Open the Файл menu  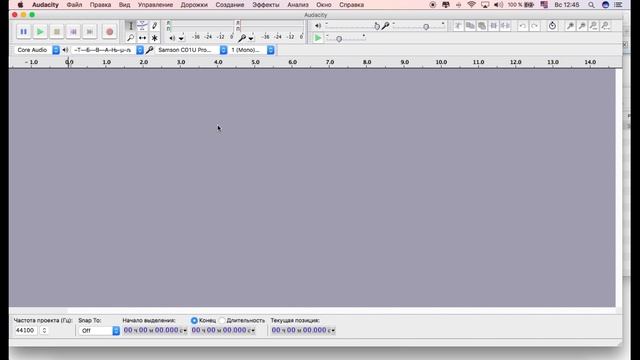[x=74, y=5]
